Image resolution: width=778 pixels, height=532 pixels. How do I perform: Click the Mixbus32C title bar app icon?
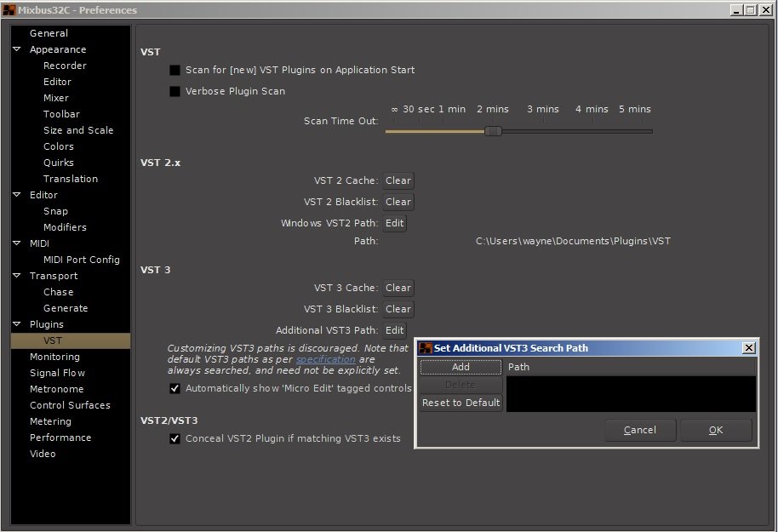pos(9,10)
